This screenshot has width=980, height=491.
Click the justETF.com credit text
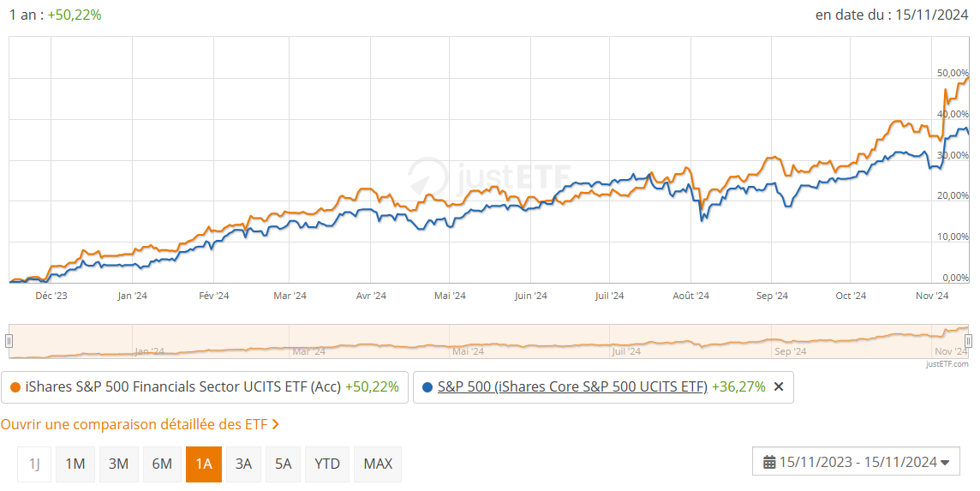tap(947, 363)
